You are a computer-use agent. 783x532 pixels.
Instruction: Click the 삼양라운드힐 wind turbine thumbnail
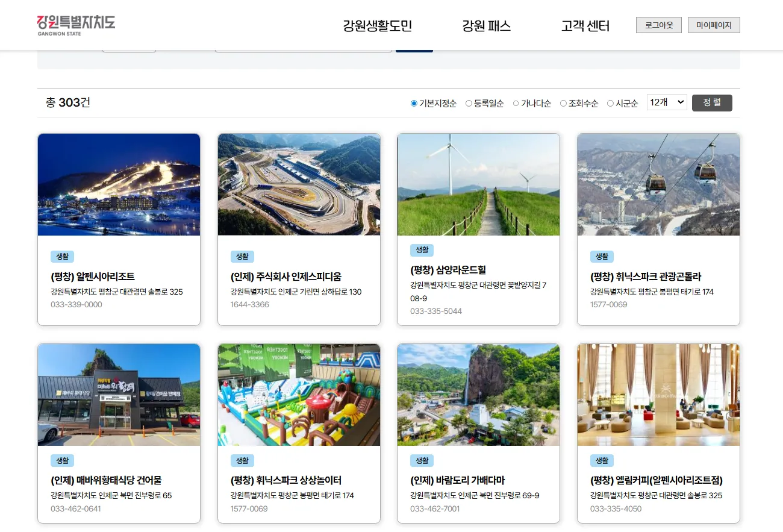click(x=478, y=184)
